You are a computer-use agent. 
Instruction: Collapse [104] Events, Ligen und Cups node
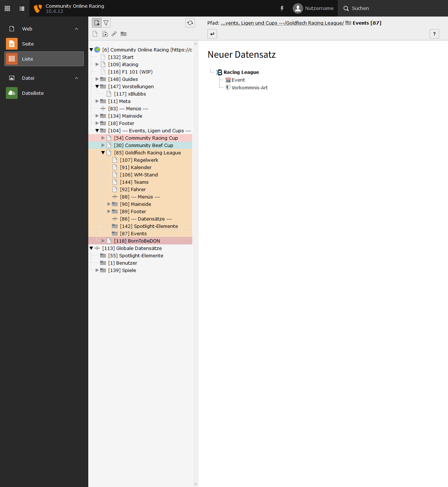pos(97,130)
